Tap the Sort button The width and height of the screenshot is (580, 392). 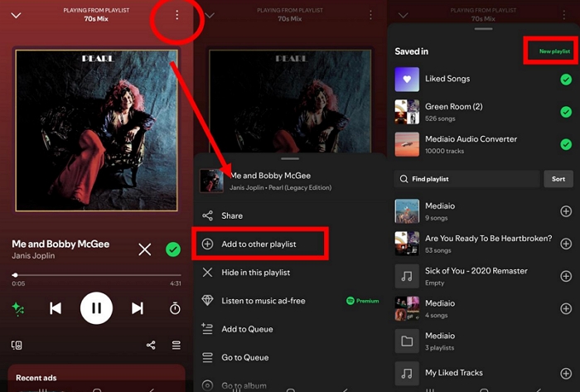tap(558, 179)
